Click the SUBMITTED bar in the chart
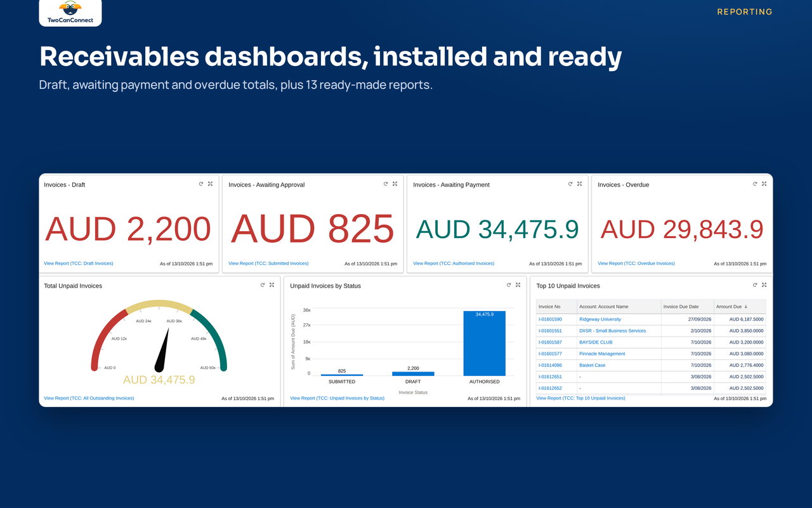812x508 pixels. [342, 375]
